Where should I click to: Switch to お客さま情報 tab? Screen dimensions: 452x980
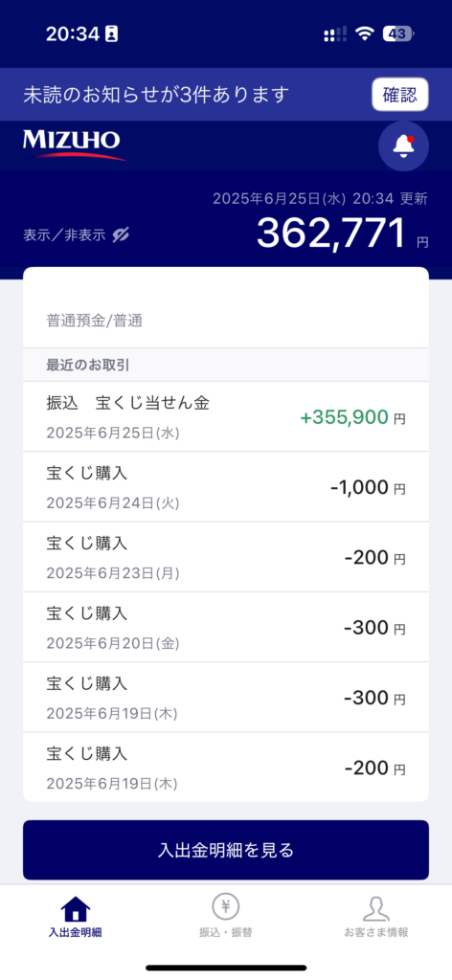(375, 932)
